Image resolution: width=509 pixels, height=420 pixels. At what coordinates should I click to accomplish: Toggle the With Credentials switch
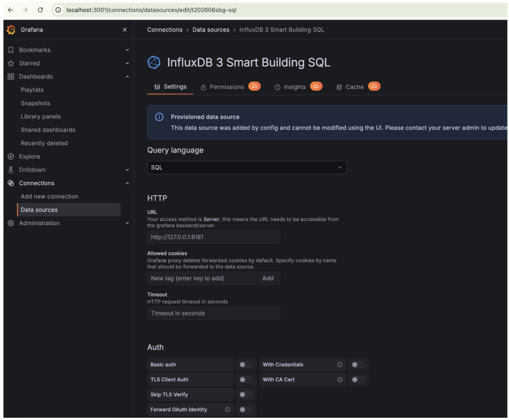358,364
